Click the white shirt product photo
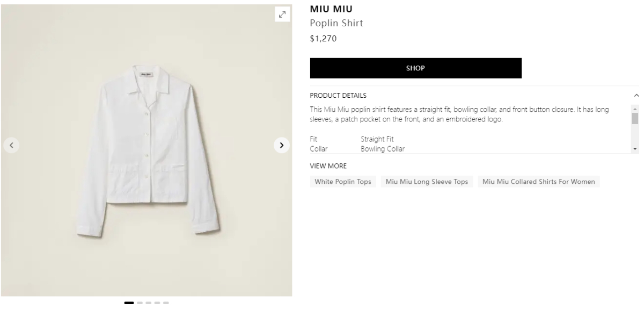The width and height of the screenshot is (644, 309). point(146,150)
